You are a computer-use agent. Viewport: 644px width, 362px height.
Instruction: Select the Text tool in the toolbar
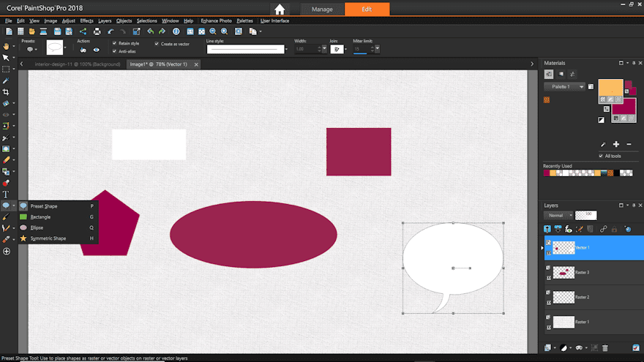6,195
